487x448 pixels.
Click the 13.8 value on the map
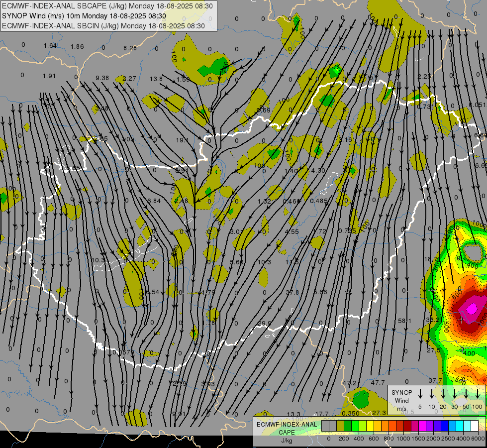[156, 79]
